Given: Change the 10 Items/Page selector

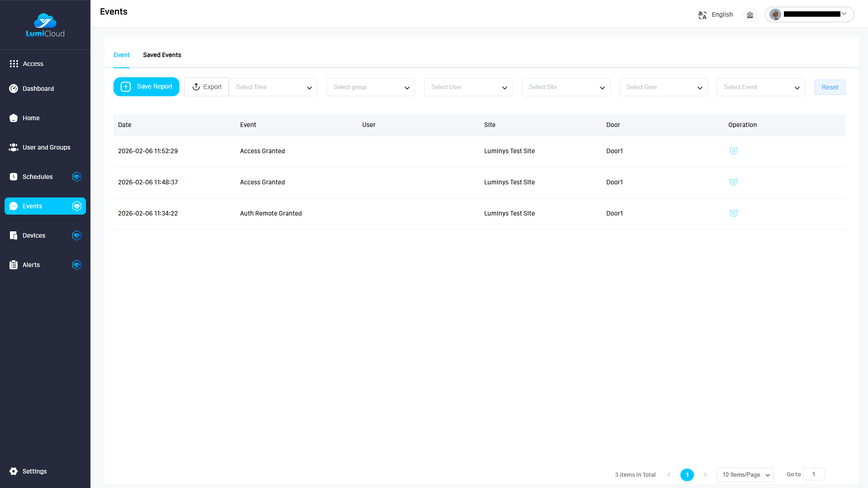Looking at the screenshot, I should tap(745, 474).
